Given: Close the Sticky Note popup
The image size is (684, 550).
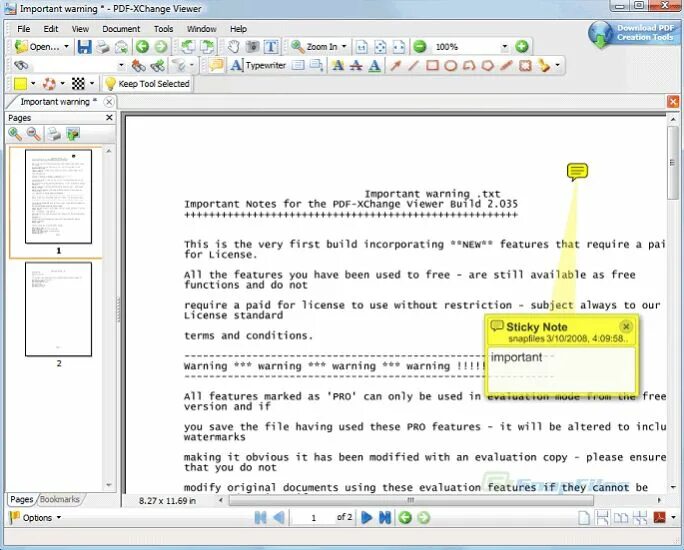Looking at the screenshot, I should [x=626, y=326].
